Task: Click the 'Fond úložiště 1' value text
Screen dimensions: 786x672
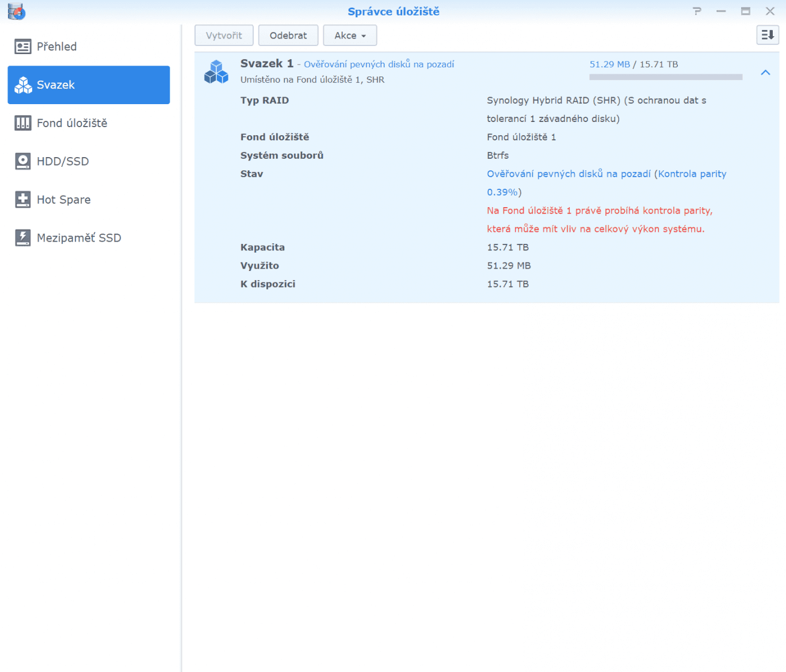Action: [x=521, y=137]
